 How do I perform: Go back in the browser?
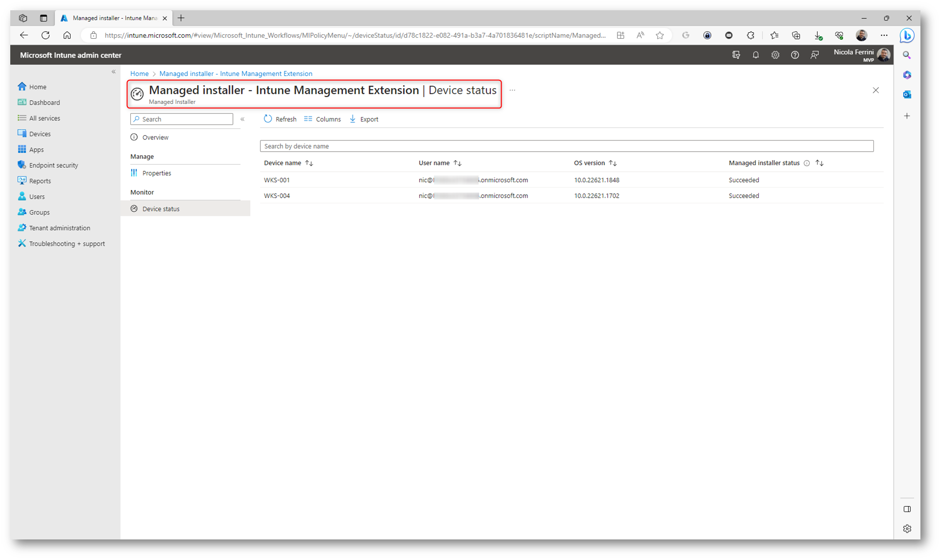24,35
